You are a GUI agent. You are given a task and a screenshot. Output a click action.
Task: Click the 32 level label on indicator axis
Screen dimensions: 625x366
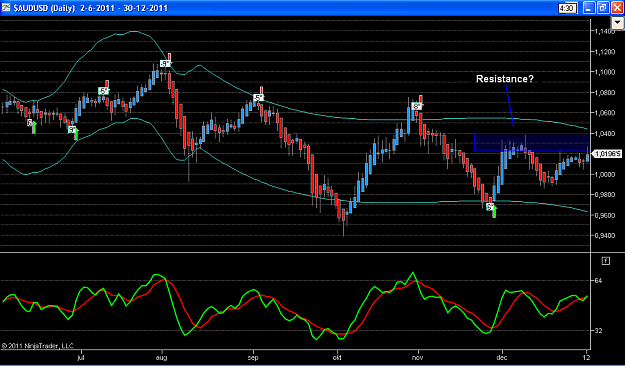[x=598, y=331]
